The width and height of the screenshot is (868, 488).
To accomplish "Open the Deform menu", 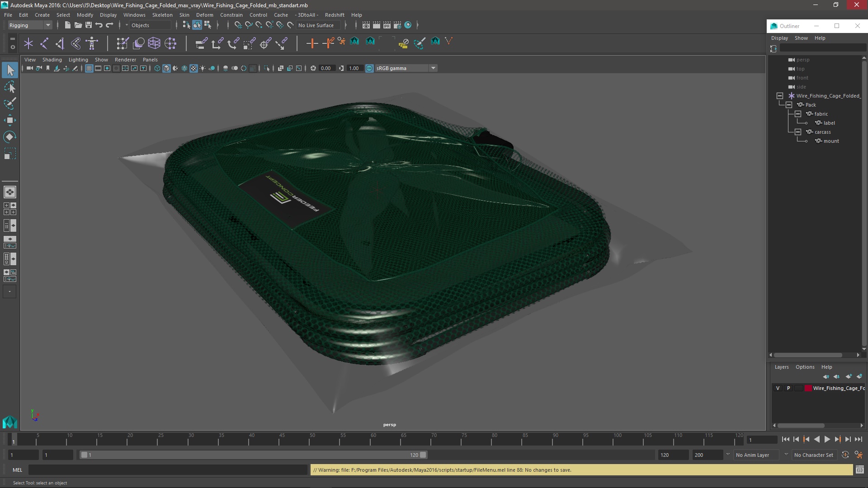I will click(204, 15).
